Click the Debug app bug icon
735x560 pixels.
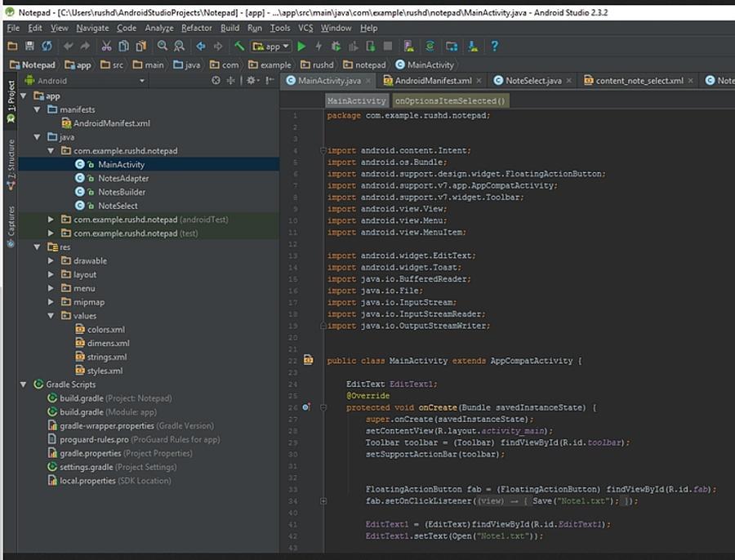pyautogui.click(x=336, y=46)
